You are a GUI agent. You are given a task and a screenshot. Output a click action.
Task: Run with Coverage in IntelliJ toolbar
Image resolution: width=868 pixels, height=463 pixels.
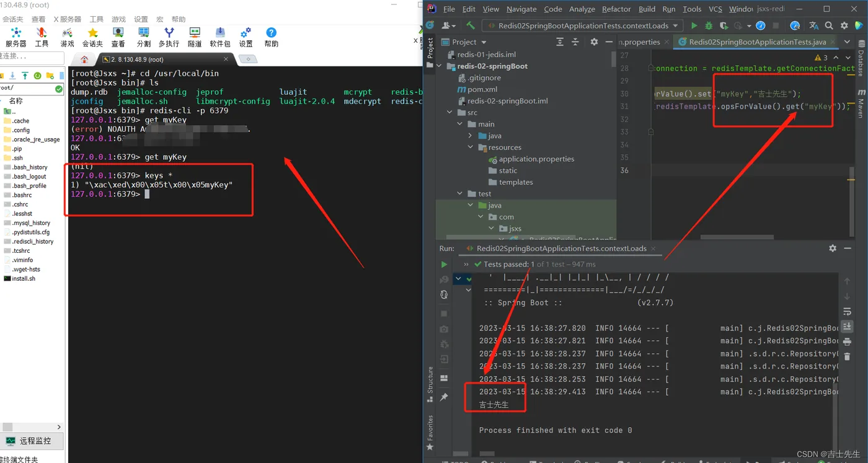pos(724,25)
